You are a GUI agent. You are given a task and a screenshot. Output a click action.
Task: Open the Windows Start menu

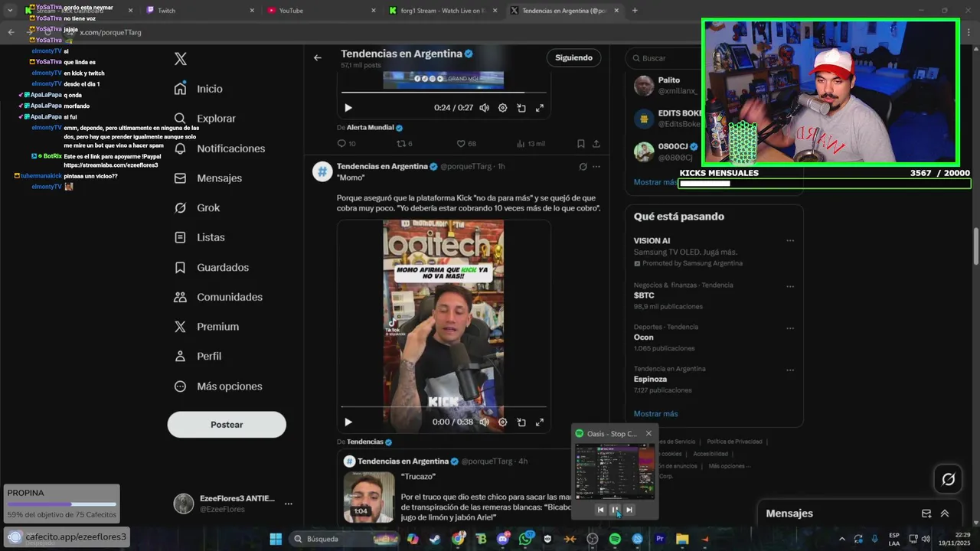(276, 539)
